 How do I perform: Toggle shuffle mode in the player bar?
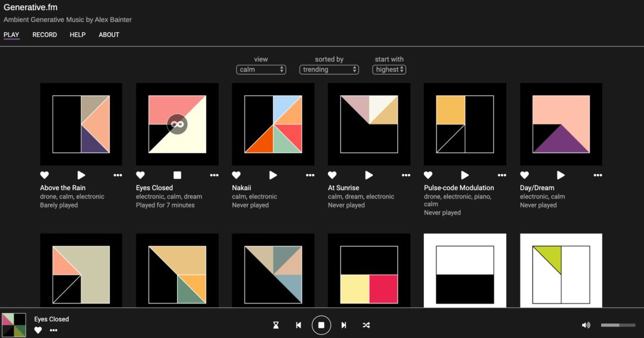pyautogui.click(x=366, y=325)
